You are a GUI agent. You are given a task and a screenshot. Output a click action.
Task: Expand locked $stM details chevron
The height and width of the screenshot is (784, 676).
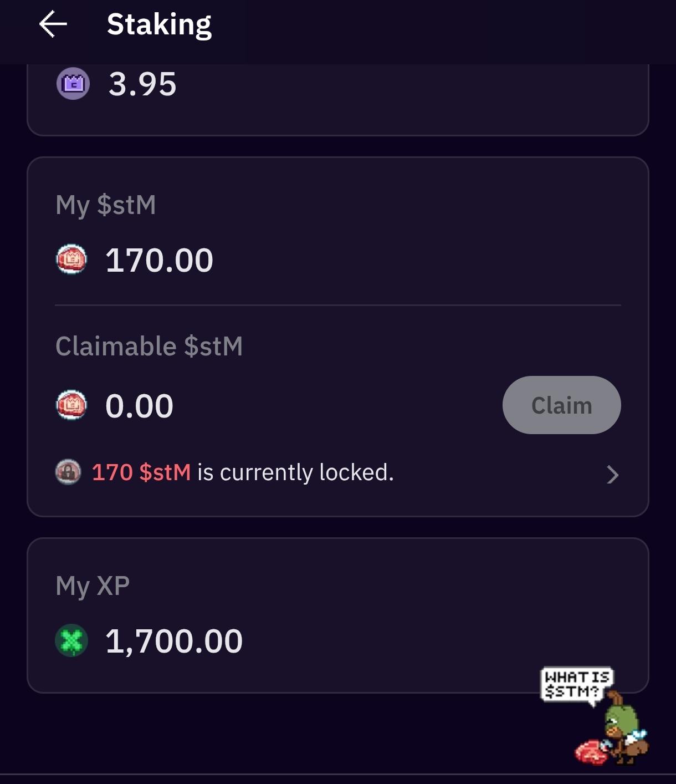(612, 475)
